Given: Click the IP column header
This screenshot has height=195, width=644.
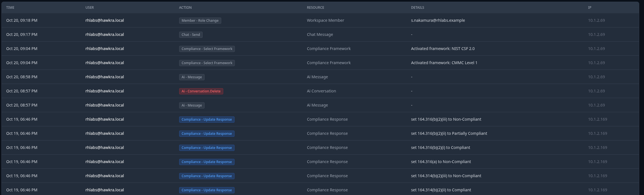Looking at the screenshot, I should pos(590,8).
